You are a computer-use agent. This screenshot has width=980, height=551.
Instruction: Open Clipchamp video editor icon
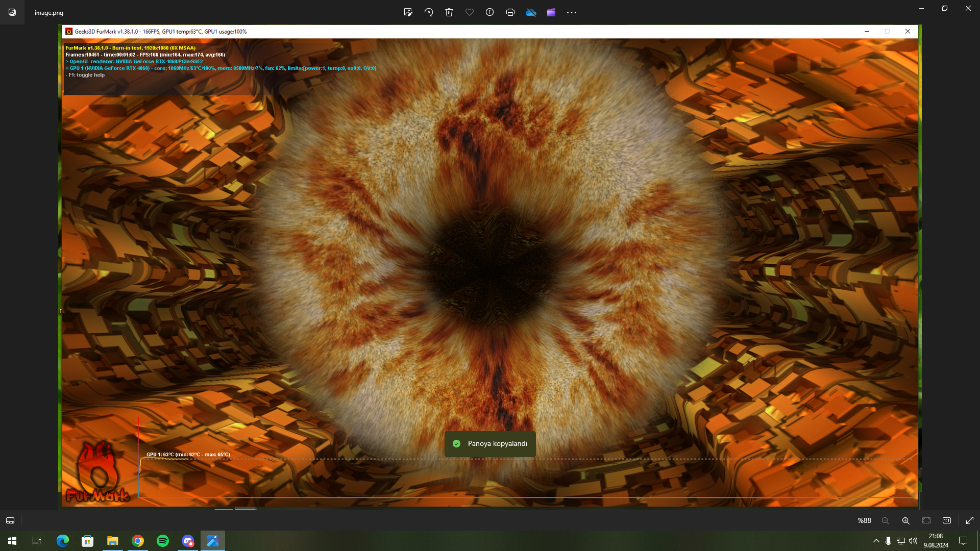(x=551, y=12)
